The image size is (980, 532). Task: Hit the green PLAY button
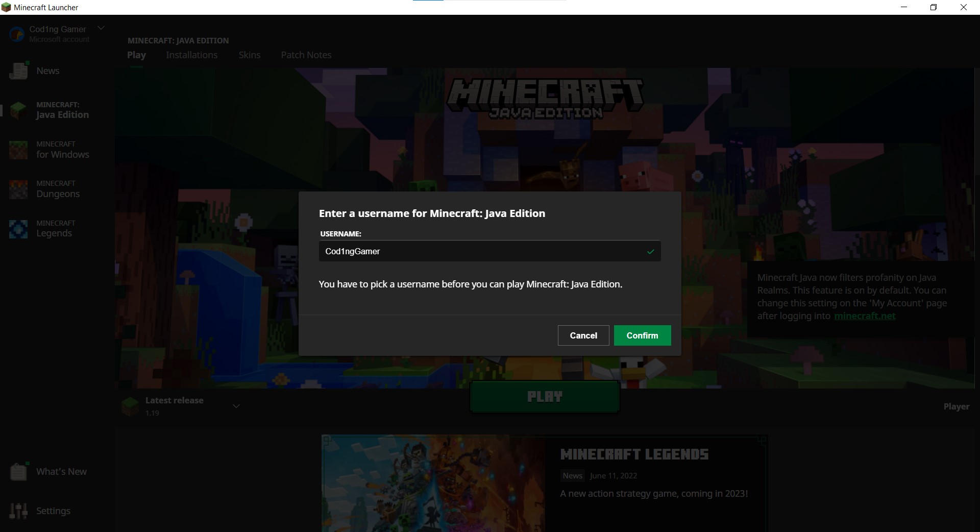pyautogui.click(x=545, y=397)
